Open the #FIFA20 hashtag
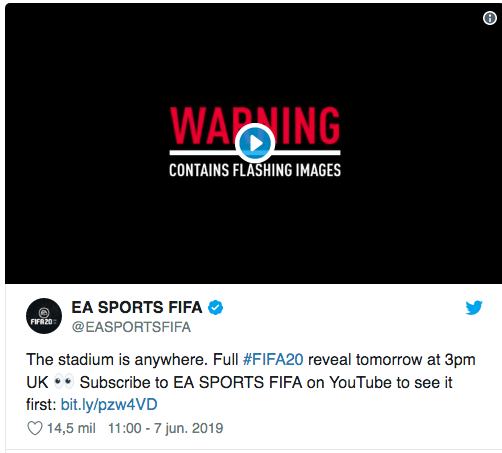 pyautogui.click(x=273, y=360)
